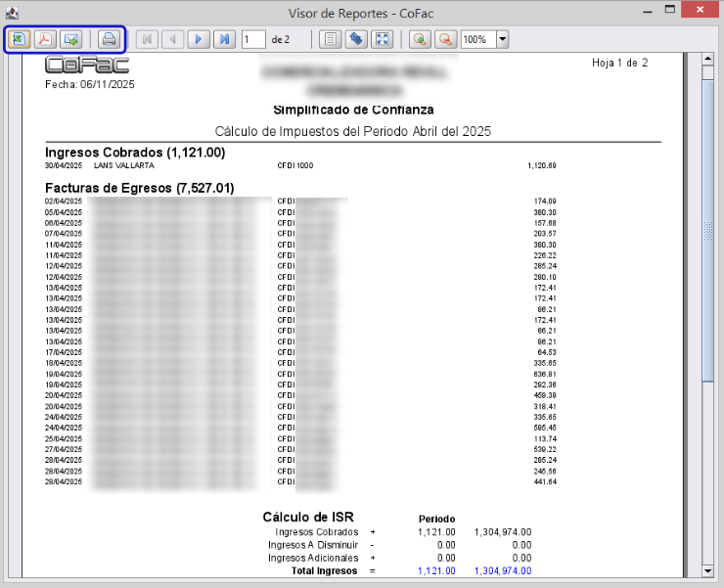Viewport: 724px width, 588px height.
Task: Go to the first page
Action: click(x=148, y=39)
